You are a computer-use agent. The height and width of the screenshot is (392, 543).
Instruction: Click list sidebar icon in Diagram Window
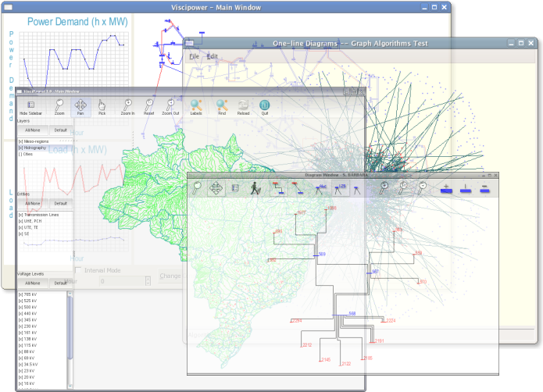[235, 188]
